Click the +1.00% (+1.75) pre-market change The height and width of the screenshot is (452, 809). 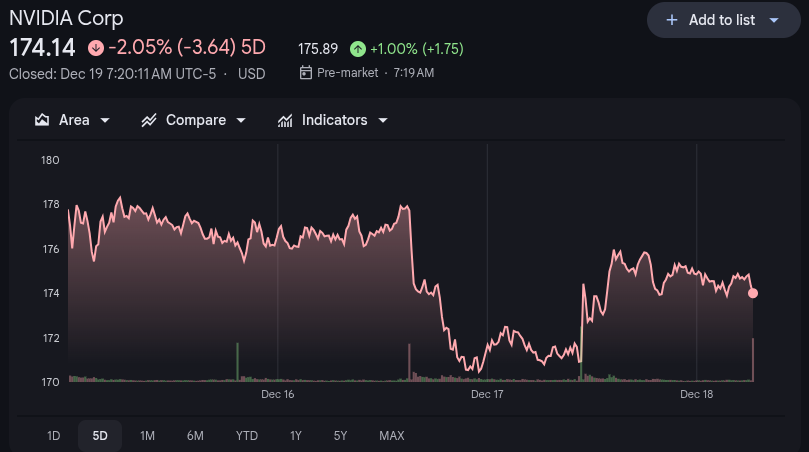coord(417,49)
